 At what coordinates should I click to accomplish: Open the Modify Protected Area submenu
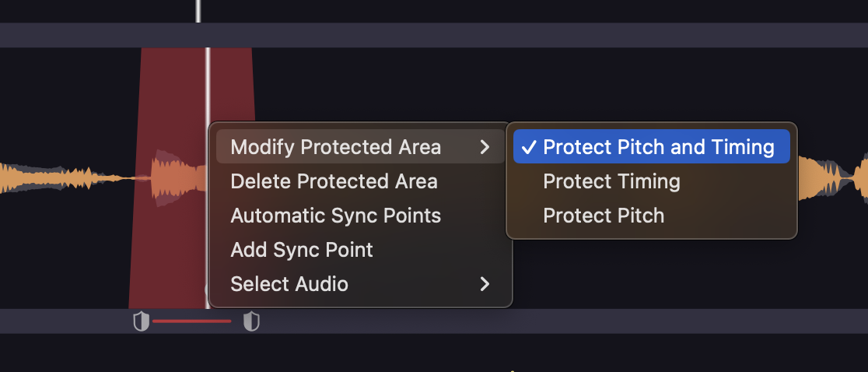[x=335, y=147]
